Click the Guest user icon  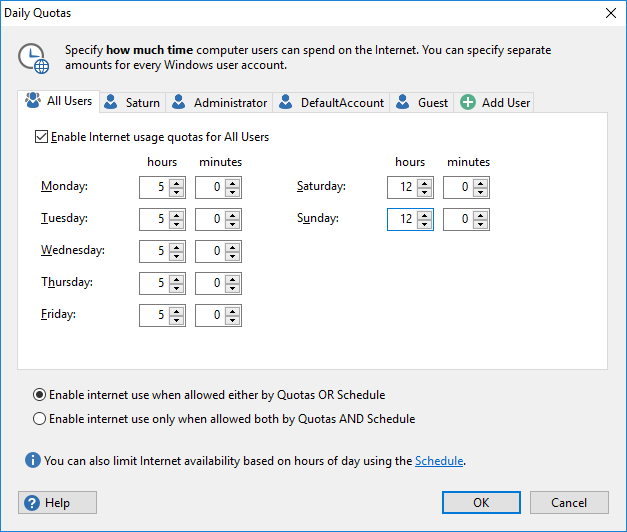pyautogui.click(x=403, y=102)
